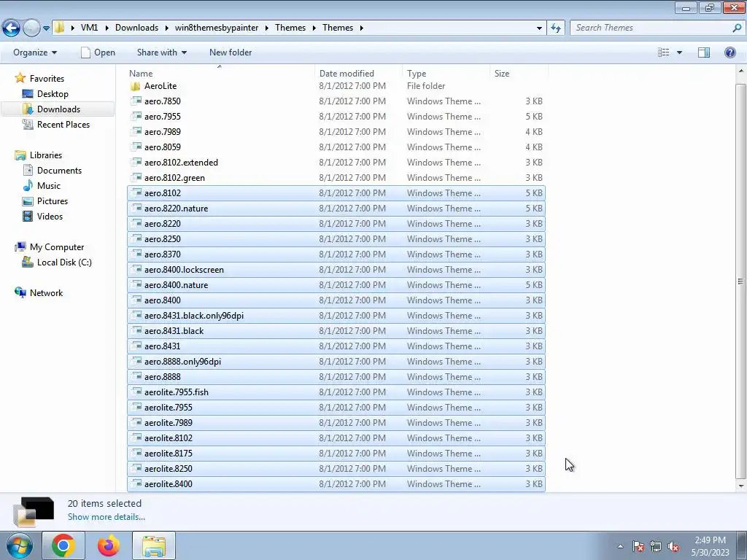Launch Google Chrome from the taskbar
This screenshot has width=747, height=560.
coord(63,545)
